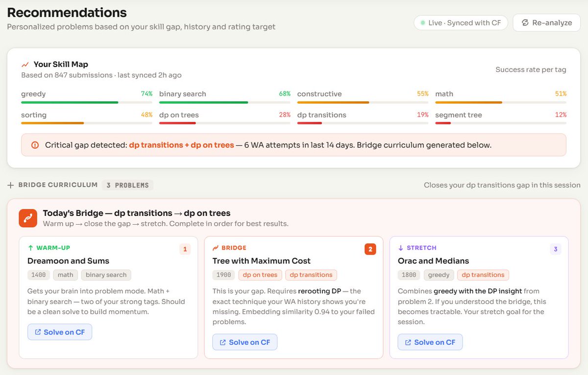Click the math skill progress bar
The width and height of the screenshot is (588, 375).
(x=501, y=102)
